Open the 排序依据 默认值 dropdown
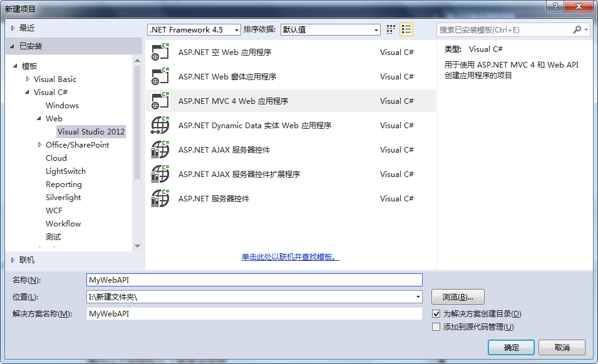 (376, 30)
